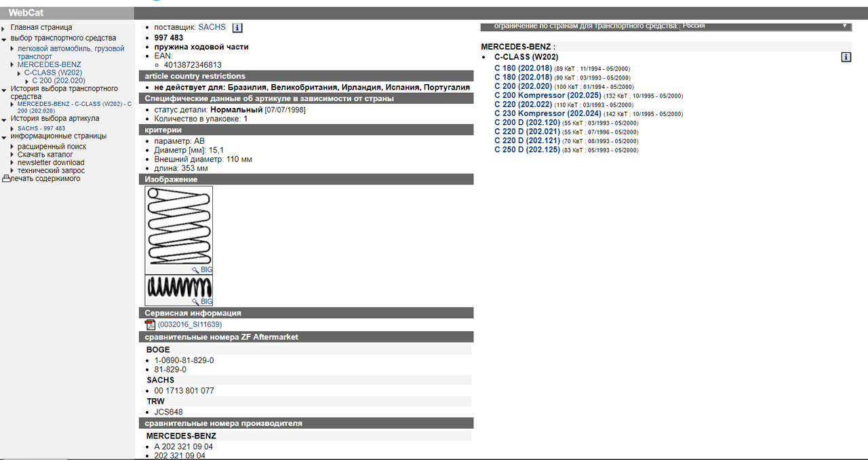Screen dimensions: 868x460
Task: Go to Главная страница
Action: point(41,27)
